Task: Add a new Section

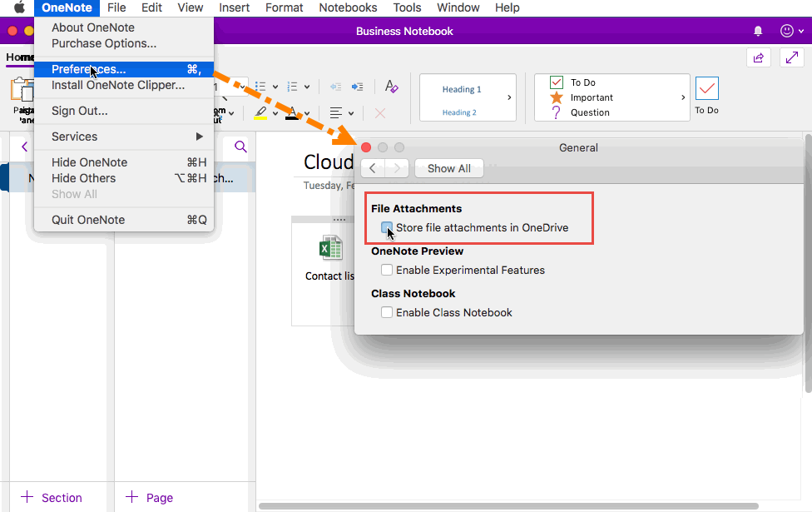Action: point(52,498)
